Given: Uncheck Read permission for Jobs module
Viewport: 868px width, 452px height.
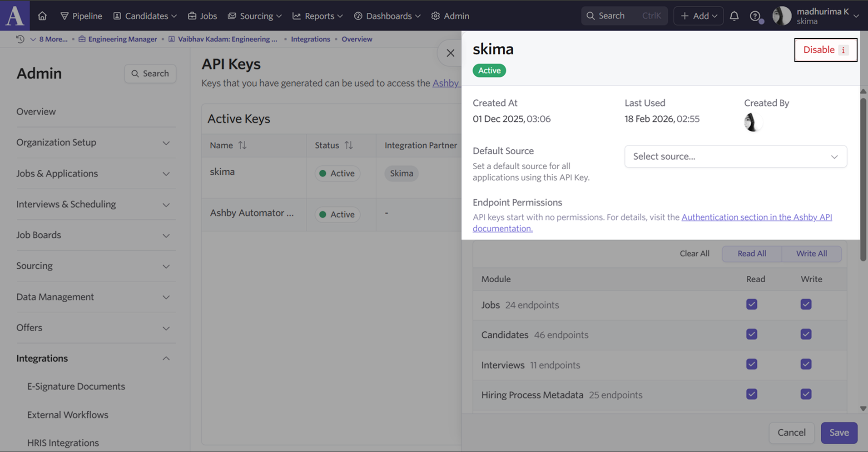Looking at the screenshot, I should coord(752,305).
